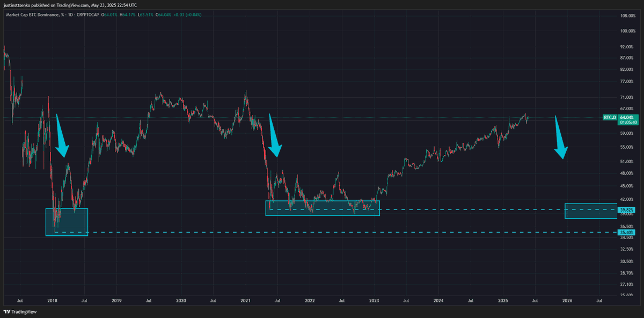The image size is (644, 318).
Task: Click the 30.50% price axis label
Action: 627,261
